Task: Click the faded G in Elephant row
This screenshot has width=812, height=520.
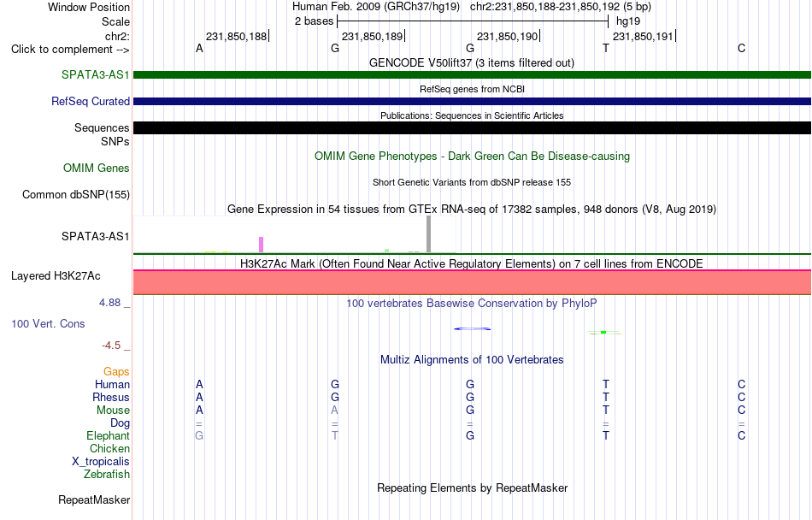Action: [199, 435]
